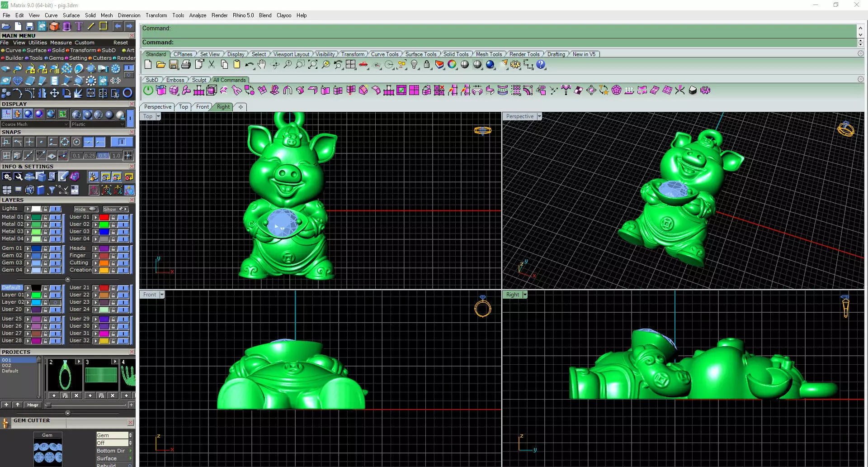Screen dimensions: 868x467
Task: Click the four-viewport layout icon
Action: point(350,65)
